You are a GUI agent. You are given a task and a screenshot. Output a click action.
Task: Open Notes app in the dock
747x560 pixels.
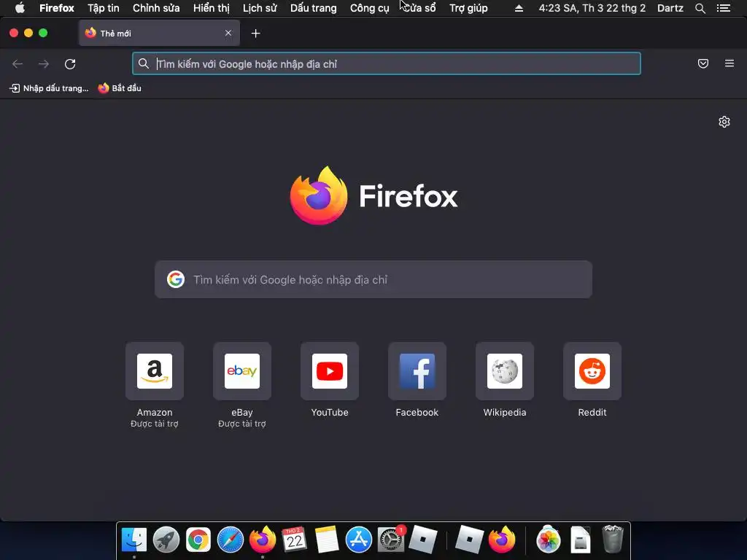click(x=326, y=540)
